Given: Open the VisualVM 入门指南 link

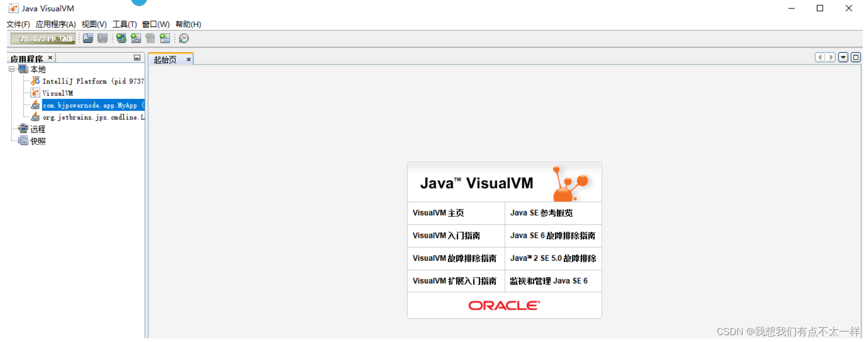Looking at the screenshot, I should 446,236.
